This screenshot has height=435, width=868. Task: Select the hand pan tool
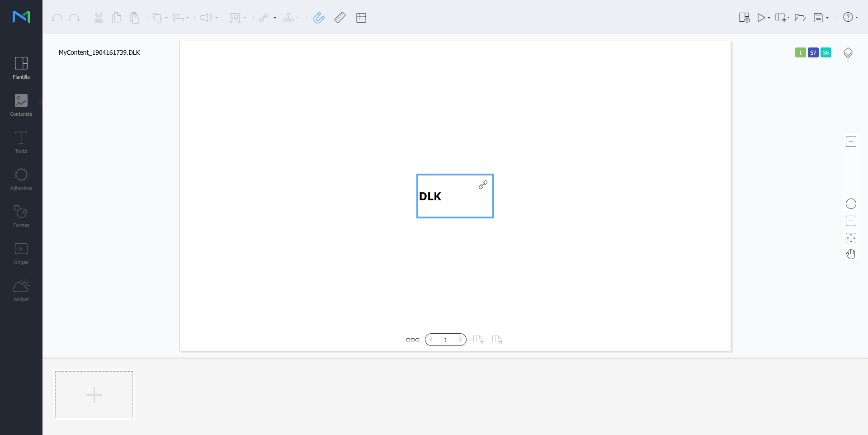click(x=851, y=254)
